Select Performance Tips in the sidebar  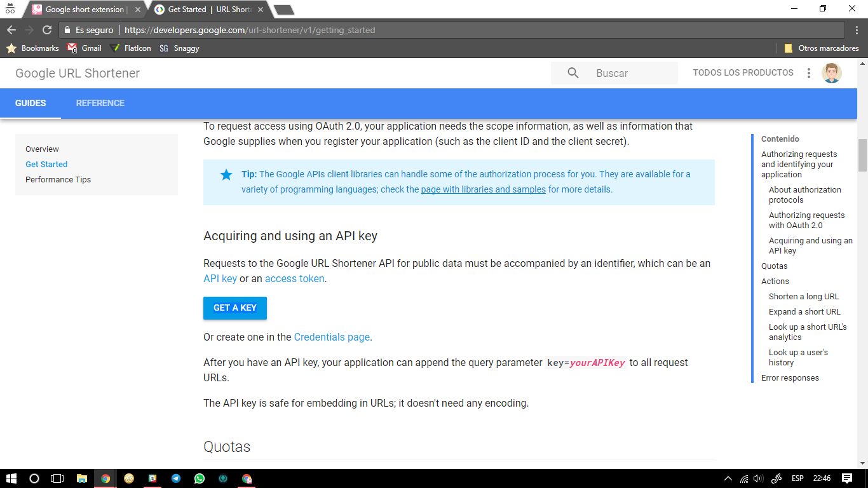tap(58, 180)
